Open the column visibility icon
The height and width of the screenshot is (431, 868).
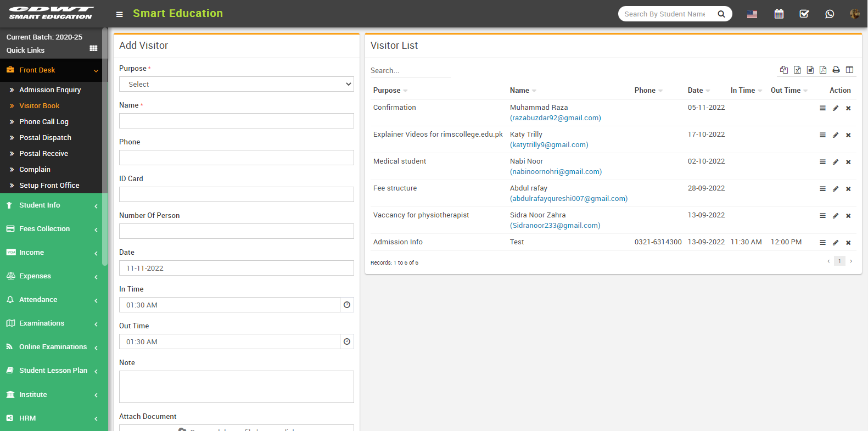pyautogui.click(x=849, y=70)
